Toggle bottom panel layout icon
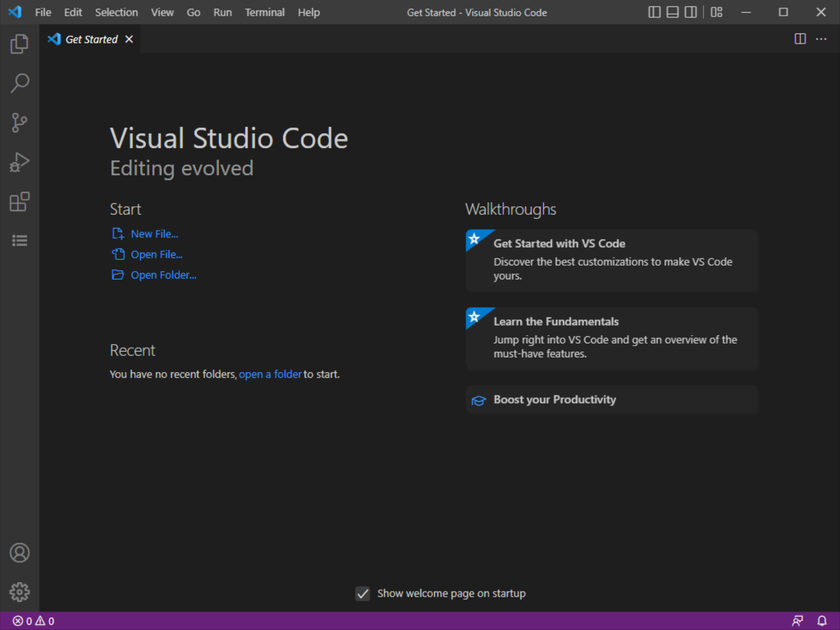The height and width of the screenshot is (630, 840). pos(673,12)
